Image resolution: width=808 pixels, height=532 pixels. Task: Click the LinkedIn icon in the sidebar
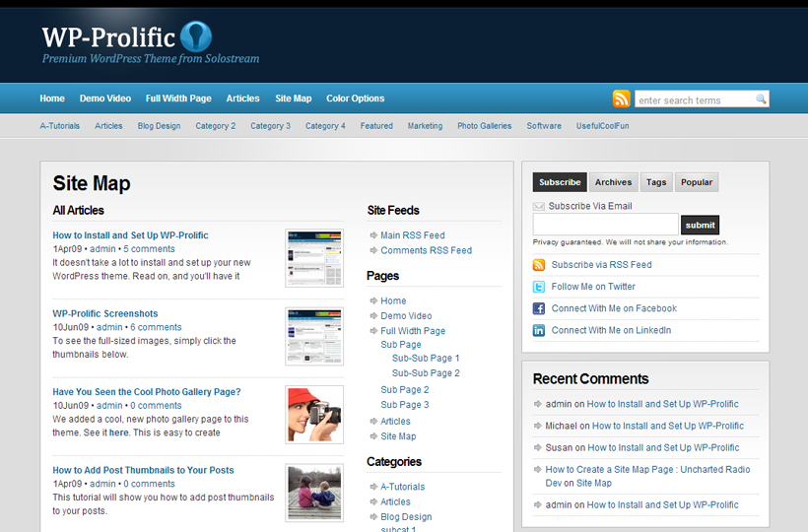(x=538, y=331)
